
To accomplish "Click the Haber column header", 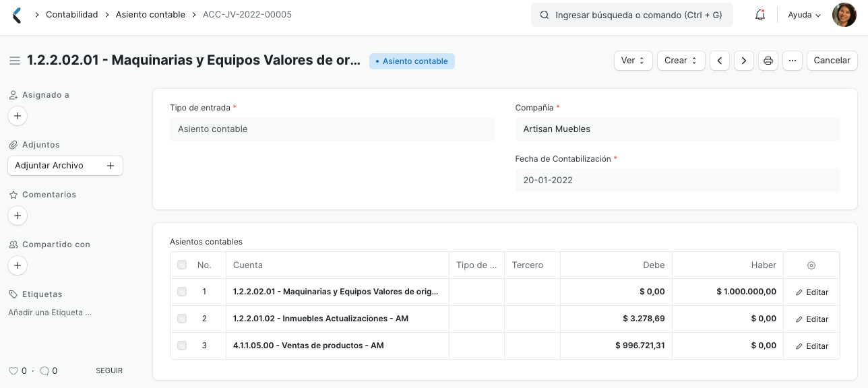I will (x=727, y=265).
